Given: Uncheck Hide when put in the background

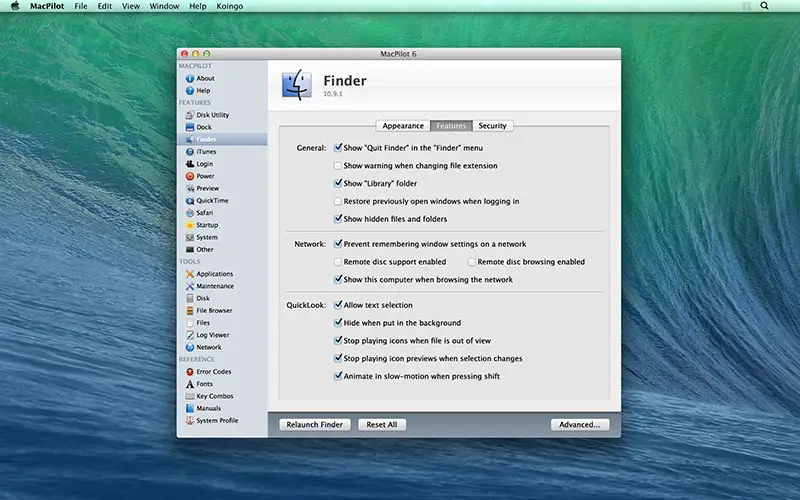Looking at the screenshot, I should [338, 323].
